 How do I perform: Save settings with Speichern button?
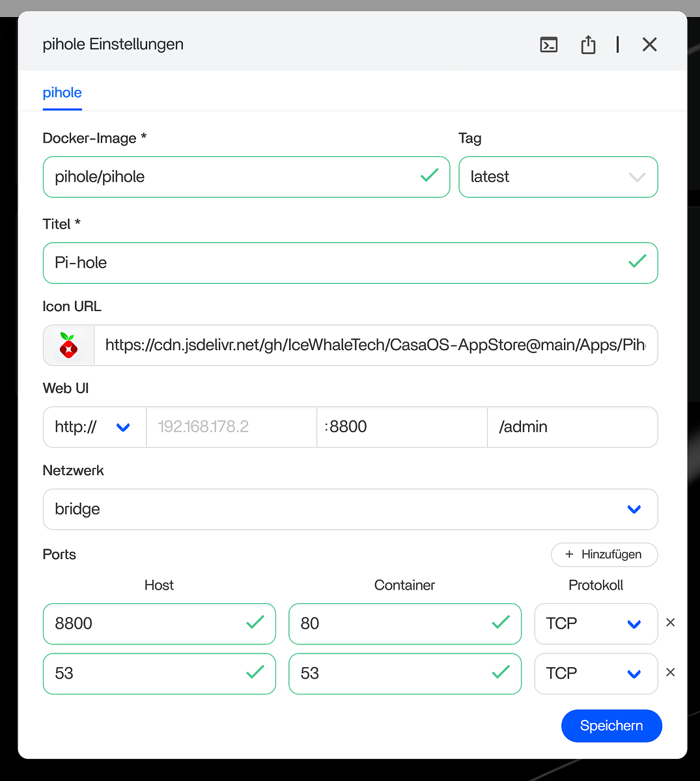pos(611,726)
